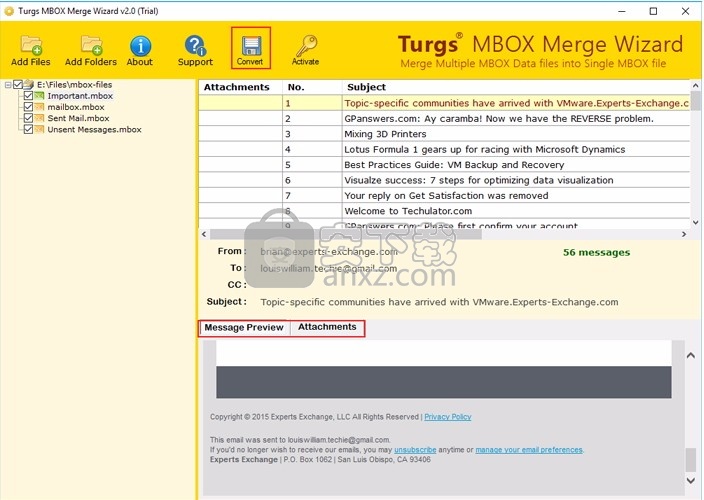Screen dimensions: 704x500
Task: Open the Privacy Policy link
Action: point(448,417)
